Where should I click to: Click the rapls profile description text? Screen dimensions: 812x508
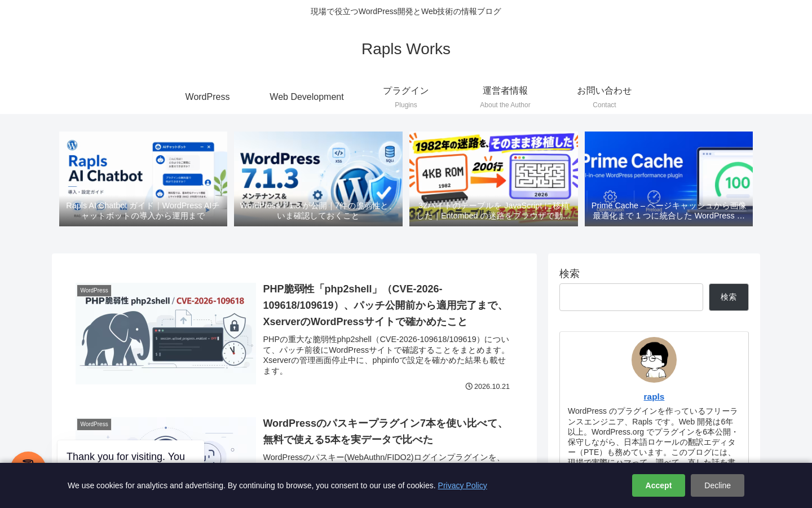pos(654,435)
